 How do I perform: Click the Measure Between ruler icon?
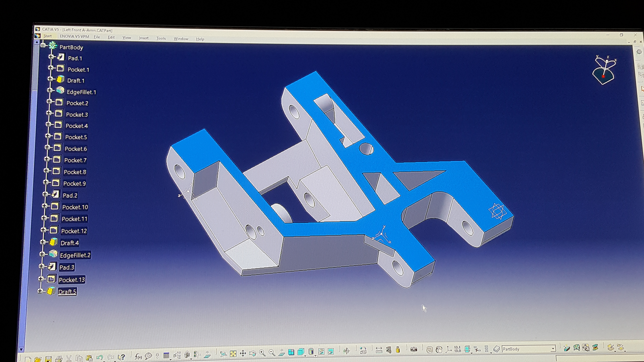(x=379, y=350)
